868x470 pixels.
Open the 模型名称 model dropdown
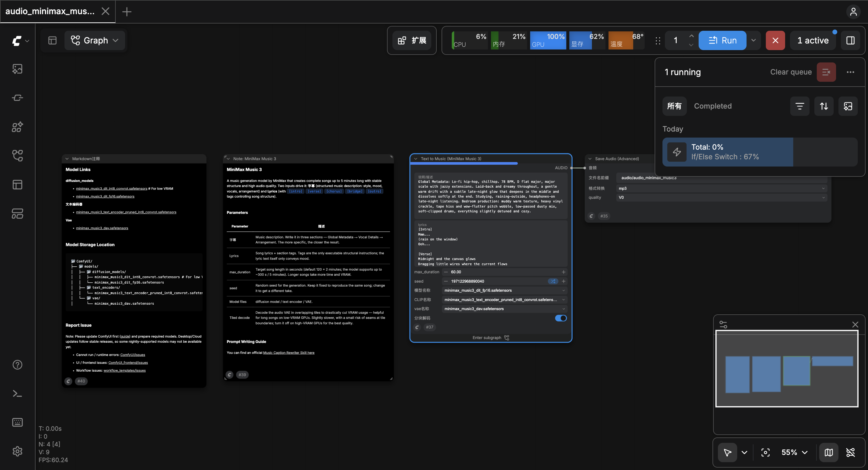(505, 290)
